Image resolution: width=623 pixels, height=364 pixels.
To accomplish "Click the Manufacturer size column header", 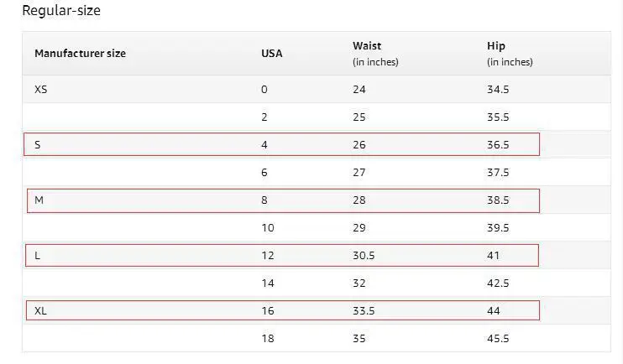I will pyautogui.click(x=80, y=53).
